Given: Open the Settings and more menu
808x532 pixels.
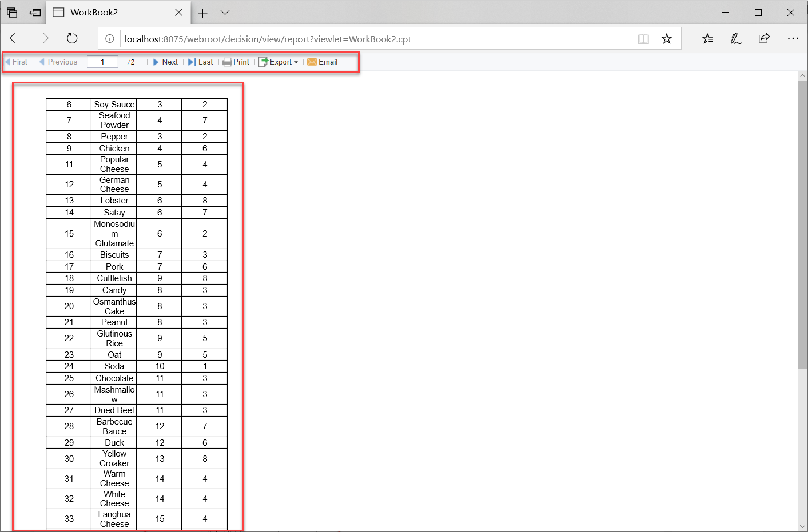Looking at the screenshot, I should point(793,38).
